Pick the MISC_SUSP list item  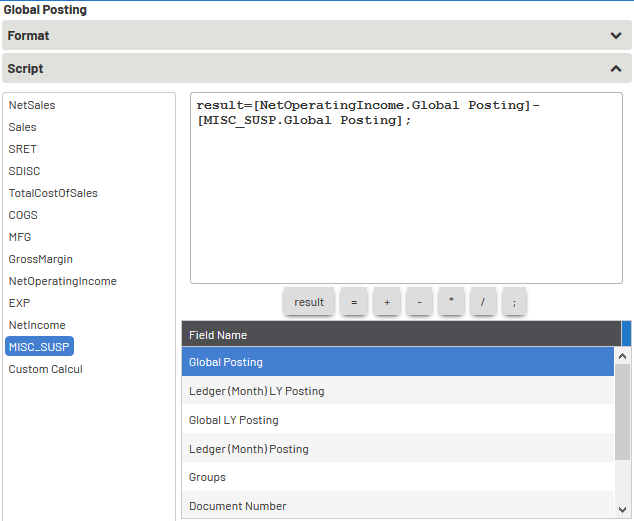(39, 347)
